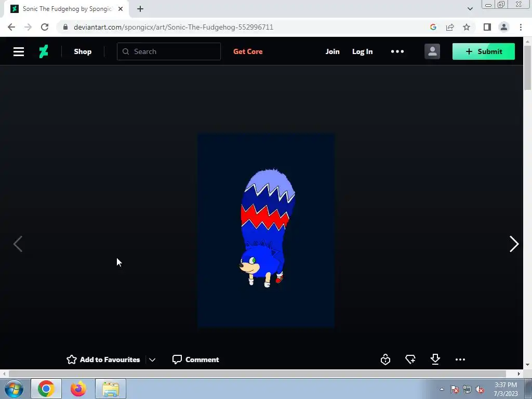Image resolution: width=532 pixels, height=399 pixels.
Task: Toggle the browser side panel
Action: (x=487, y=27)
